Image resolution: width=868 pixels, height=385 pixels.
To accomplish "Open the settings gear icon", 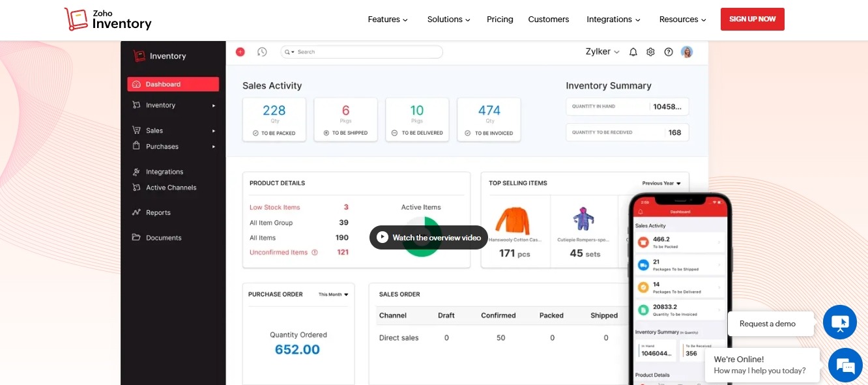I will point(650,52).
